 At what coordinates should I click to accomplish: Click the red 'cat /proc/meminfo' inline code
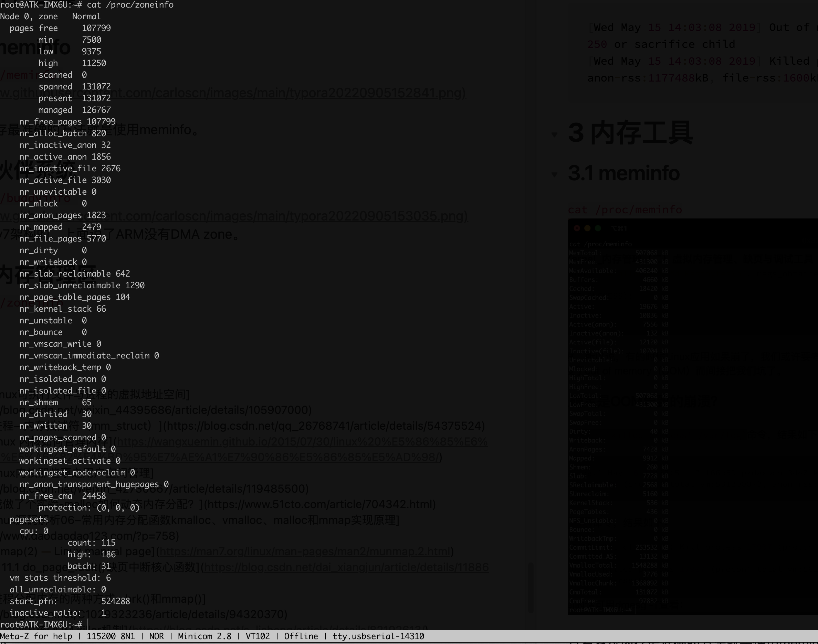625,210
